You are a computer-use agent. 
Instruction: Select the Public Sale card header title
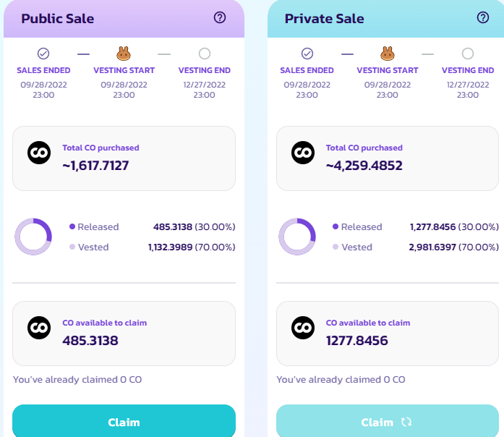click(58, 18)
